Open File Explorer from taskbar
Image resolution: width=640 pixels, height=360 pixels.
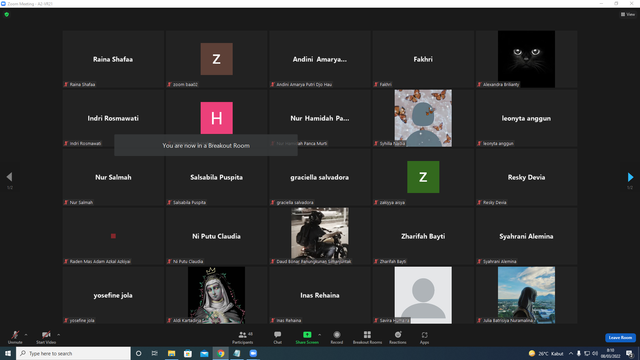pos(171,353)
